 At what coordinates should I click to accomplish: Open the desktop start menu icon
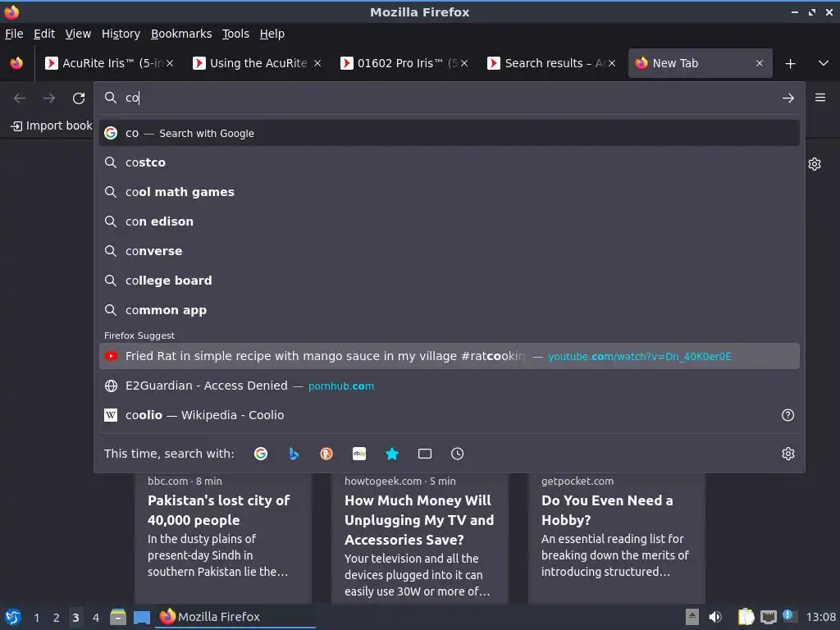(x=13, y=617)
